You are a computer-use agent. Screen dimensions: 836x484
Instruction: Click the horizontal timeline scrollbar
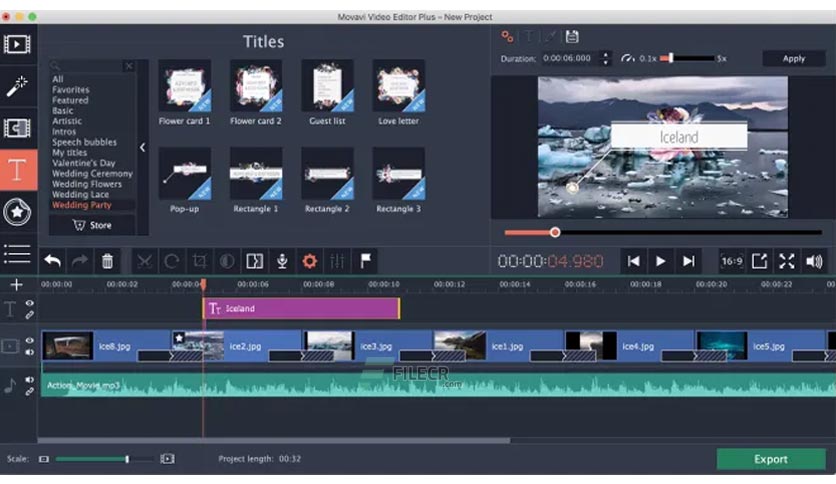coord(274,440)
